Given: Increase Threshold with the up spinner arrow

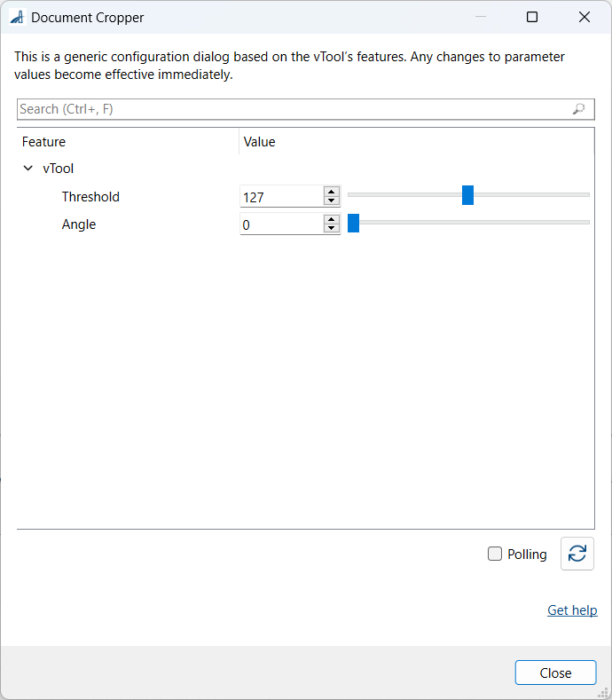Looking at the screenshot, I should (331, 192).
